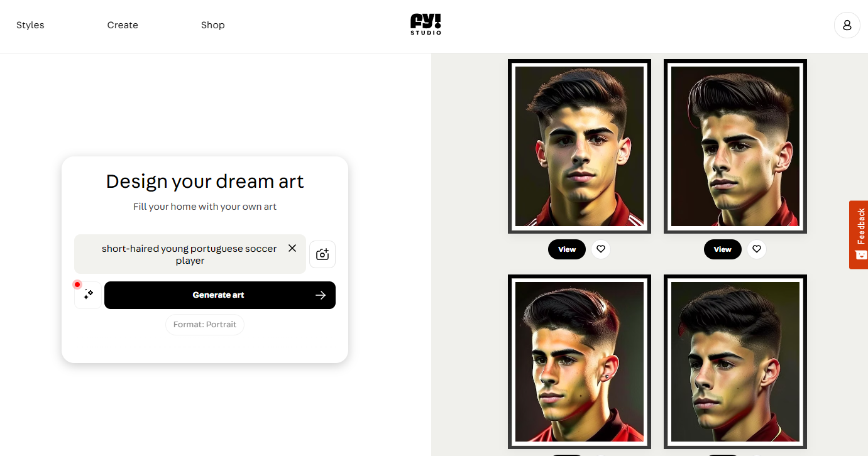Click the Generate art button

[x=220, y=295]
